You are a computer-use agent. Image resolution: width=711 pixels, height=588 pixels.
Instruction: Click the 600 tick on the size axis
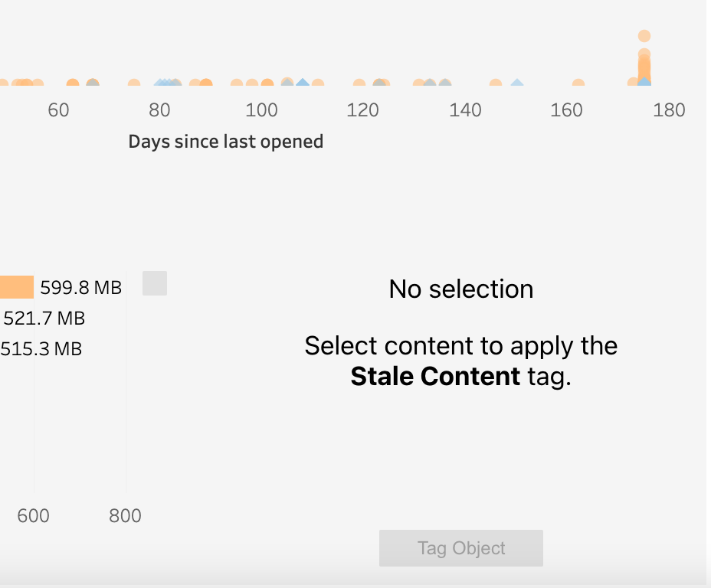click(x=33, y=515)
